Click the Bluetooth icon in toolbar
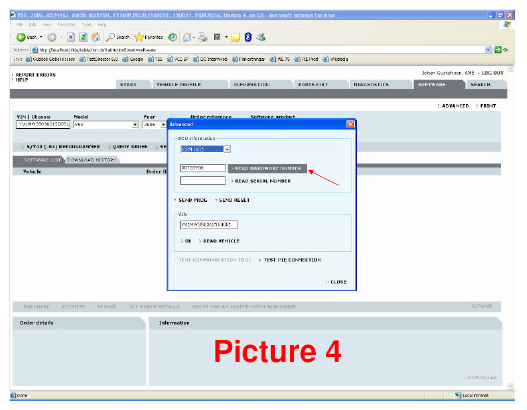Screen dimensions: 527x410 [x=248, y=37]
